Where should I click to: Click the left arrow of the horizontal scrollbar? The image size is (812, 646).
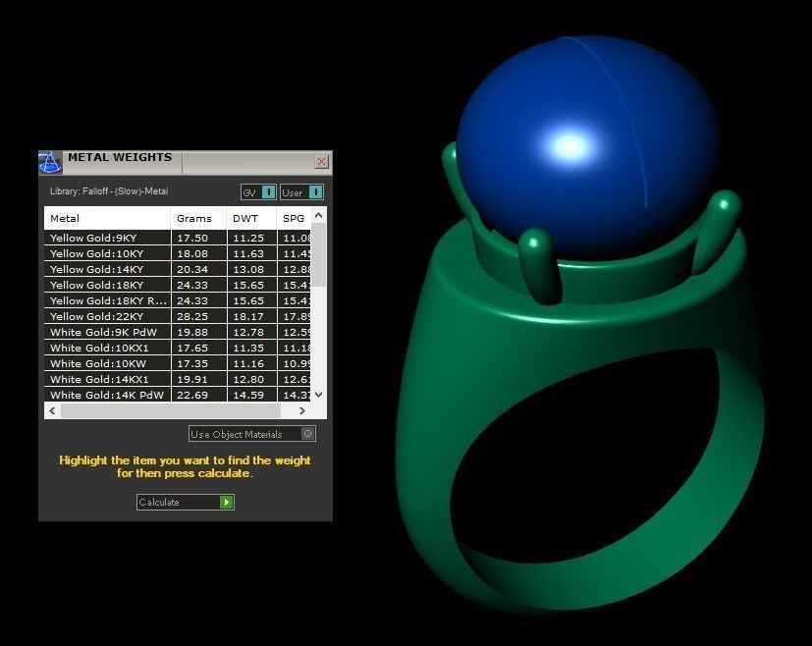(x=52, y=410)
